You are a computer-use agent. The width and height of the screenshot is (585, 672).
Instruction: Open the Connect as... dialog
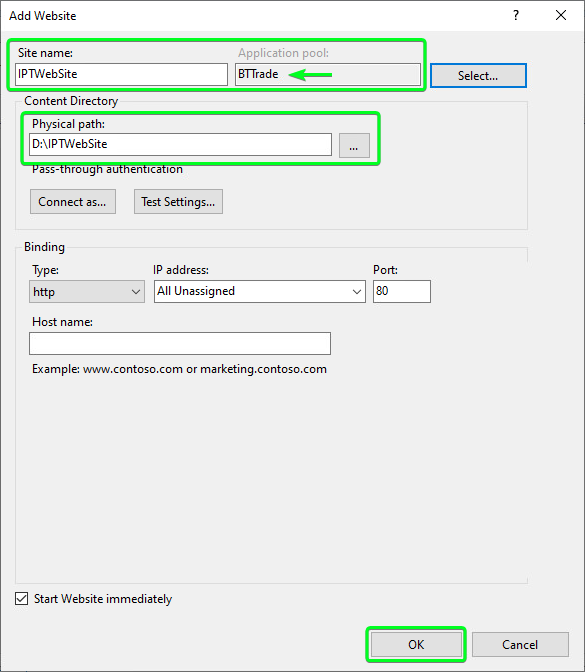click(x=73, y=201)
